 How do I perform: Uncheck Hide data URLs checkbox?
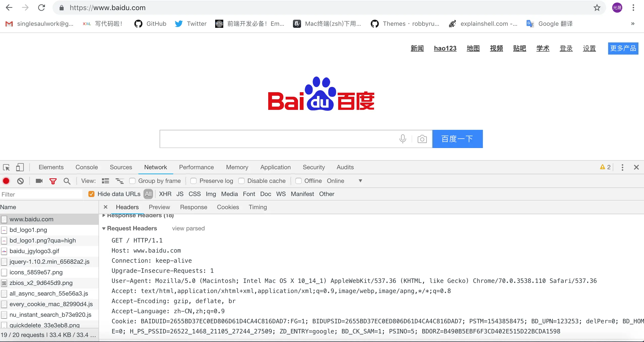coord(91,194)
